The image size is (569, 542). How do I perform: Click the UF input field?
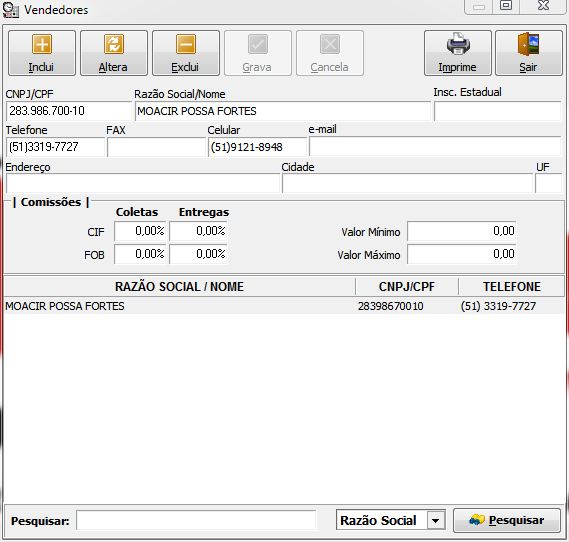(548, 183)
